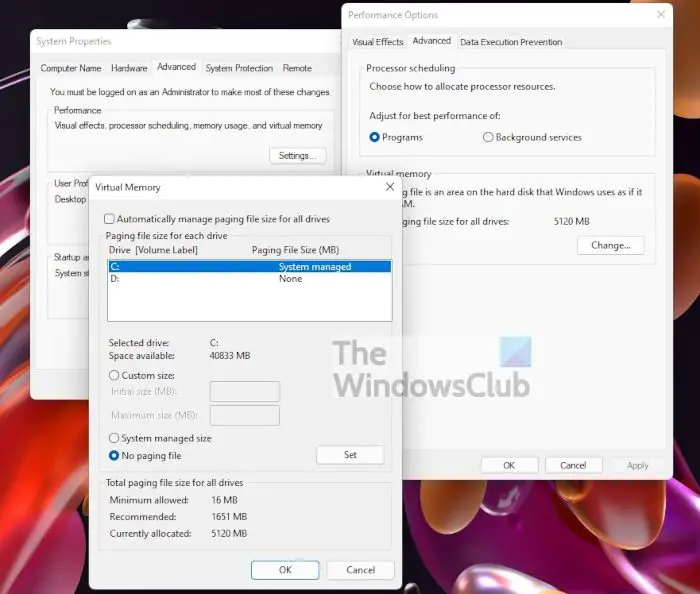Open the Hardware tab in System Properties
Screen dimensions: 700x594
(129, 68)
